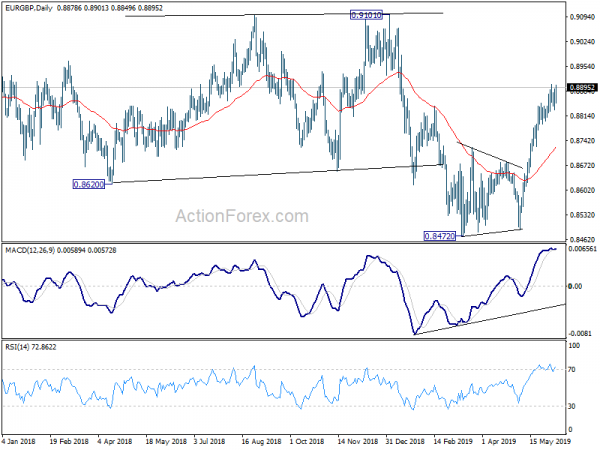Click the 1 Oct 2018 date marker
Image resolution: width=600 pixels, height=450 pixels.
click(x=307, y=441)
